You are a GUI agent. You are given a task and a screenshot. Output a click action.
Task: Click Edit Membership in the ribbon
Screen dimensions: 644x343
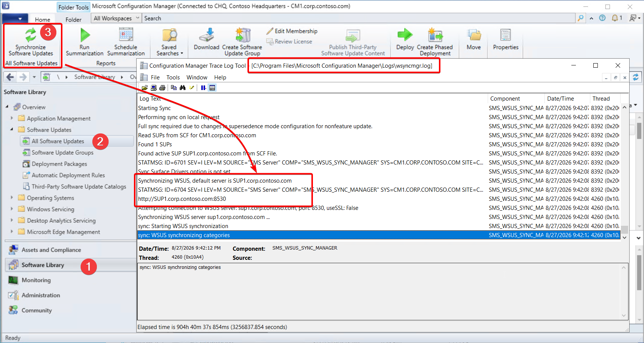(x=292, y=31)
